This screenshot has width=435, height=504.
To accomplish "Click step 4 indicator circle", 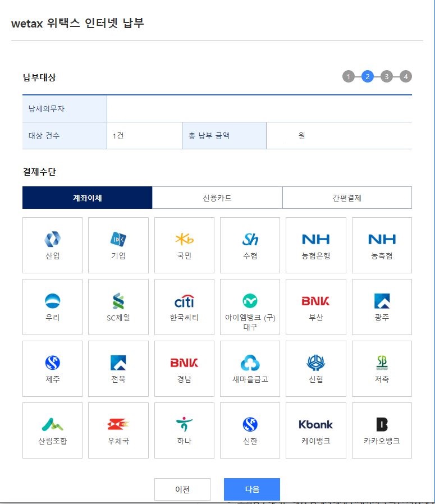I will tap(406, 76).
